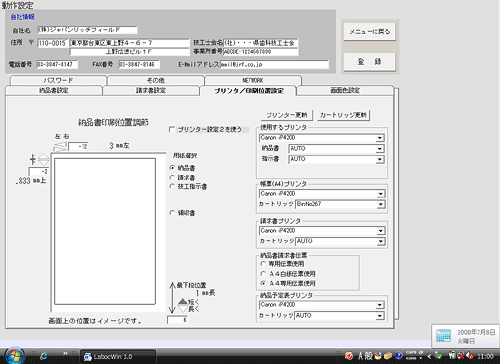Click the FAX番号 field
The width and height of the screenshot is (500, 364).
(x=139, y=64)
